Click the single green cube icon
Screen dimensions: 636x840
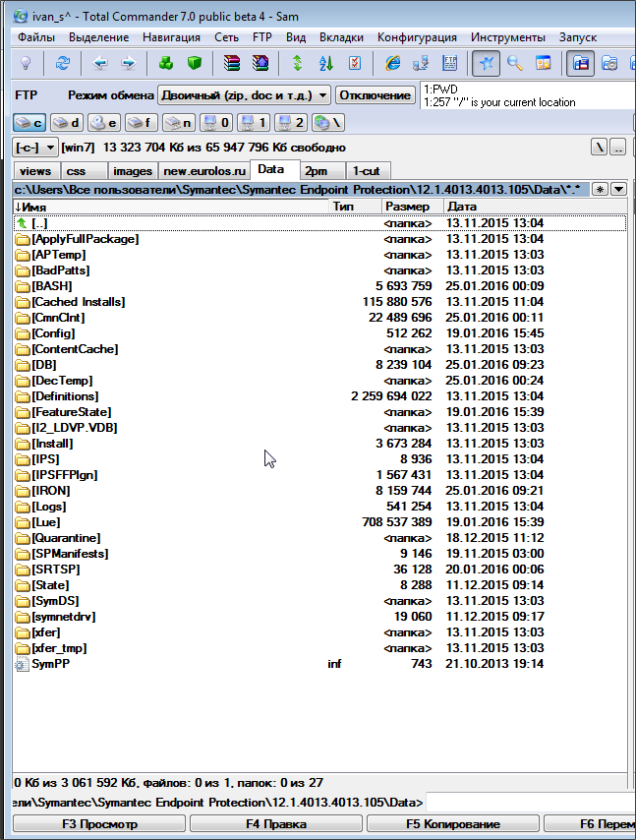(x=195, y=63)
